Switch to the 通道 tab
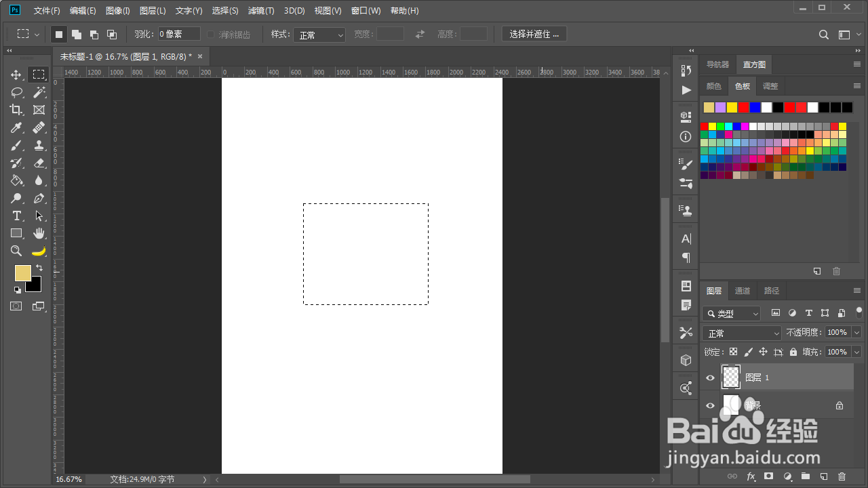The image size is (868, 488). [x=743, y=291]
